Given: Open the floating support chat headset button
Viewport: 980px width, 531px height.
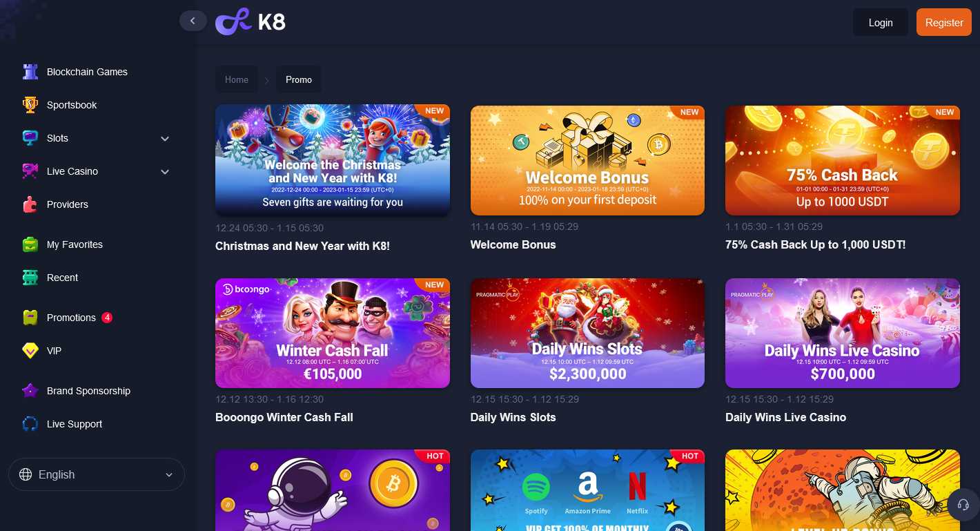Looking at the screenshot, I should 963,505.
